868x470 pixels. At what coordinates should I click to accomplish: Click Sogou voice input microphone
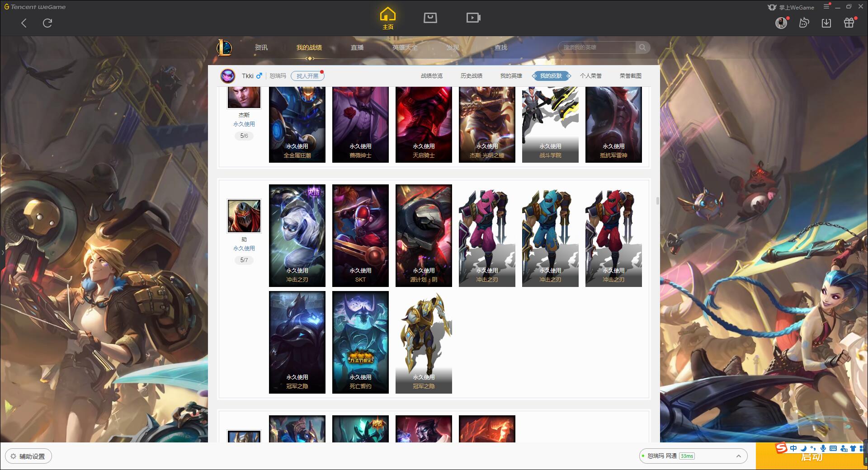(823, 448)
